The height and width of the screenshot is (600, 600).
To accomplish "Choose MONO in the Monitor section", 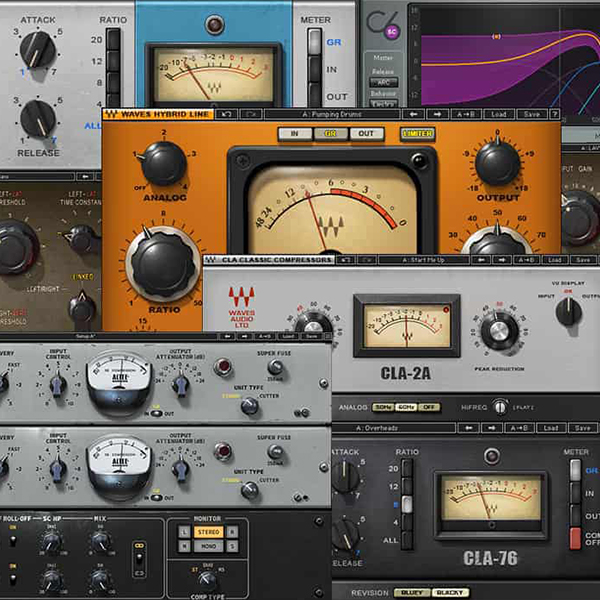I will (x=209, y=546).
